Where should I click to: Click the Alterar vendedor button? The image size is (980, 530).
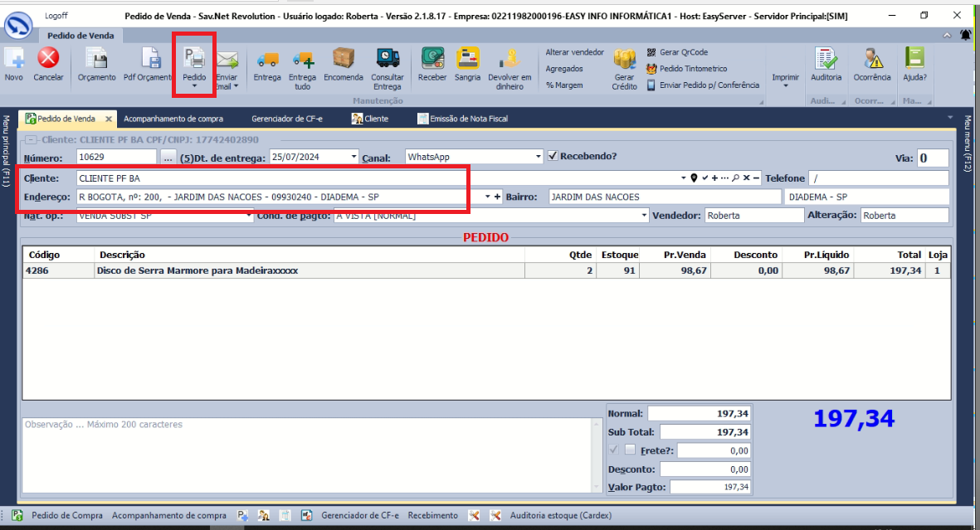click(x=574, y=52)
